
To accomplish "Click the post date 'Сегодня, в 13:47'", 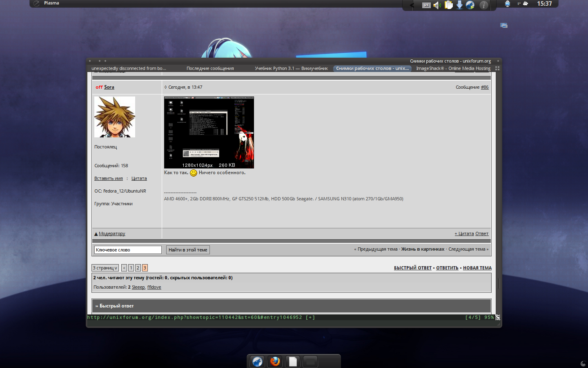I will [185, 87].
